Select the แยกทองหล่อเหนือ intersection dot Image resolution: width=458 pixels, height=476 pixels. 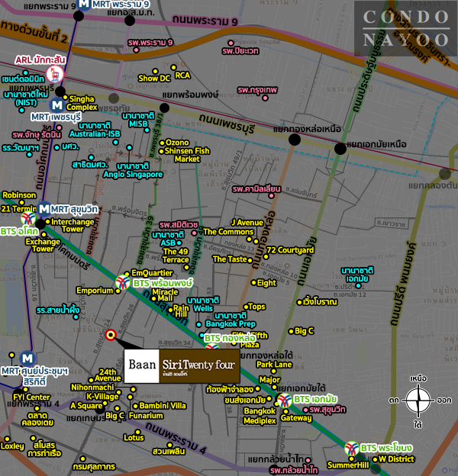coord(295,140)
